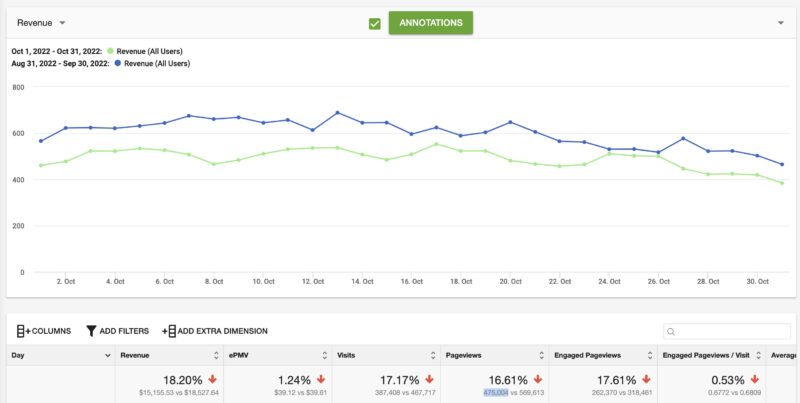The width and height of the screenshot is (800, 403).
Task: Click the Day column header
Action: click(20, 355)
